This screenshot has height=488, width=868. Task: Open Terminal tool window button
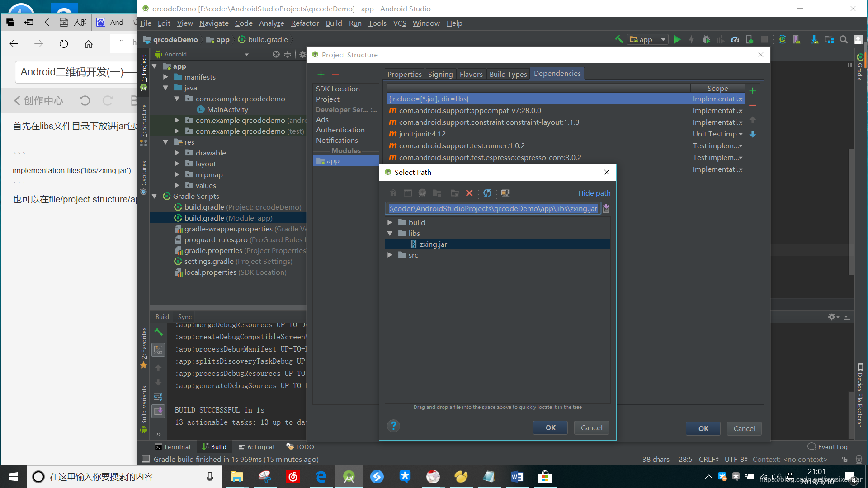[x=173, y=447]
